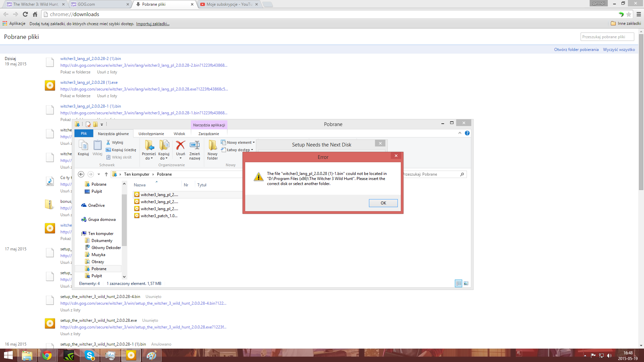Click Explorer back navigation arrow
The height and width of the screenshot is (362, 644).
pyautogui.click(x=81, y=174)
